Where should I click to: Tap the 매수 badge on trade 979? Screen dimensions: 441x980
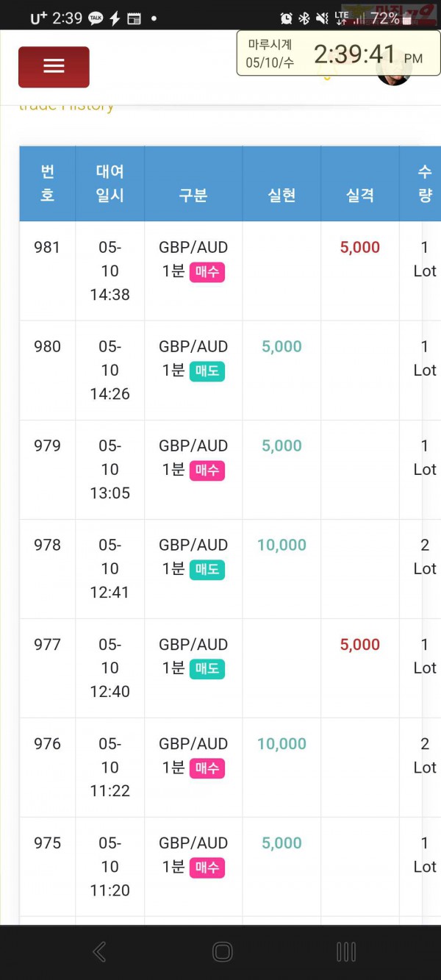pyautogui.click(x=207, y=471)
